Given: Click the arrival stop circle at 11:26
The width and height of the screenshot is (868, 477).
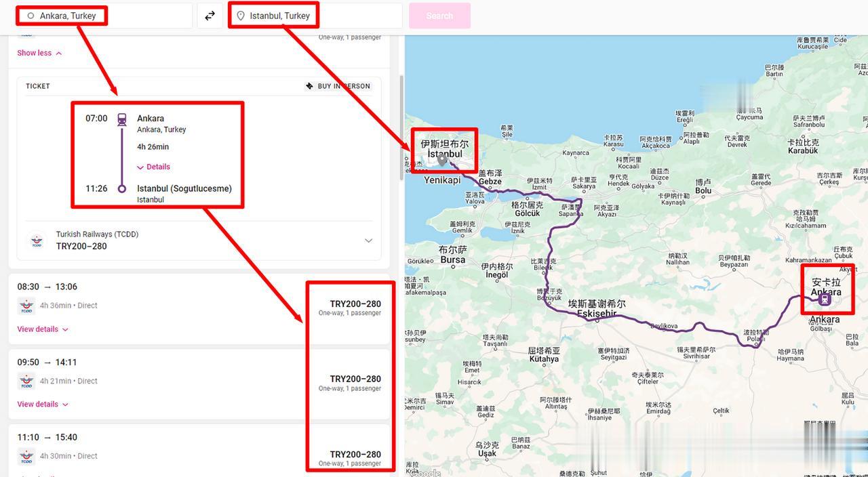Looking at the screenshot, I should click(x=122, y=189).
